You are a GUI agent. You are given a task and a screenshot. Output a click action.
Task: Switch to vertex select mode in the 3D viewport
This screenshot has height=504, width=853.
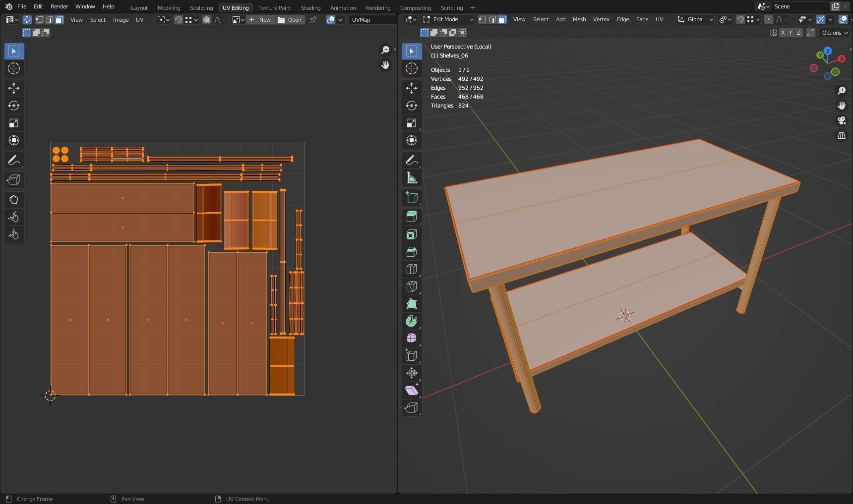482,19
